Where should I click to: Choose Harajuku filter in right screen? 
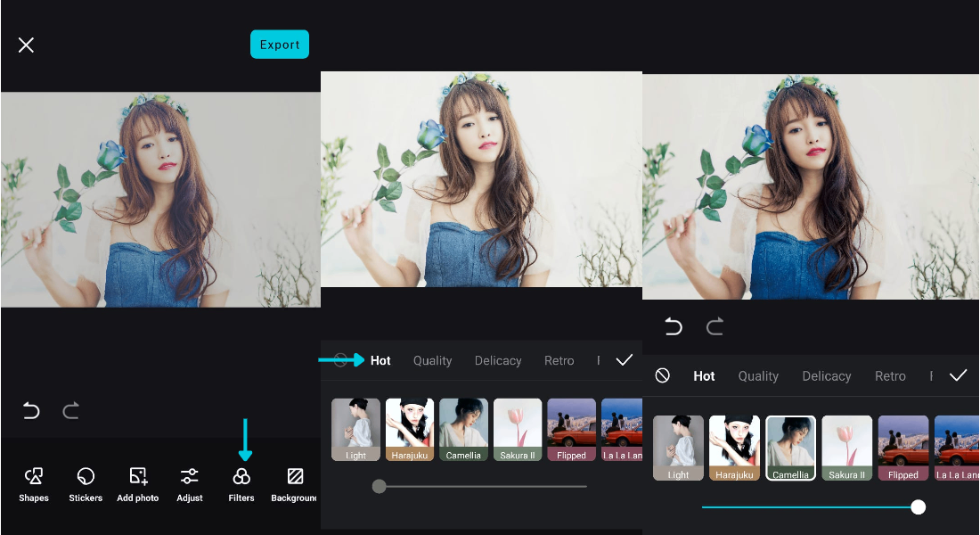(734, 448)
